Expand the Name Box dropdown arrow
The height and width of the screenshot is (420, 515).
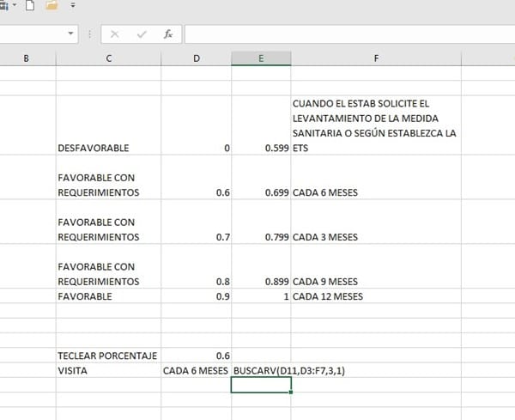click(x=70, y=33)
